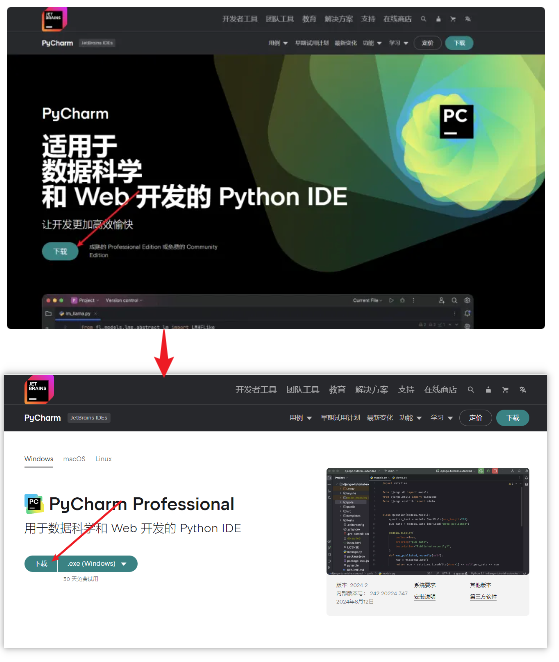Click JetBrains logo on the download page
Screen dimensions: 559x662
coord(39,390)
